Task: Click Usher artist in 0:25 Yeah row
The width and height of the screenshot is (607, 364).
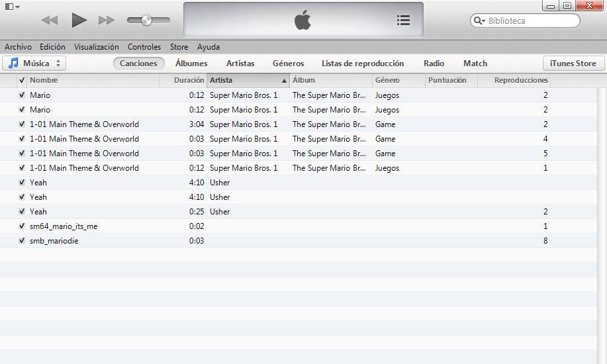Action: [x=220, y=211]
